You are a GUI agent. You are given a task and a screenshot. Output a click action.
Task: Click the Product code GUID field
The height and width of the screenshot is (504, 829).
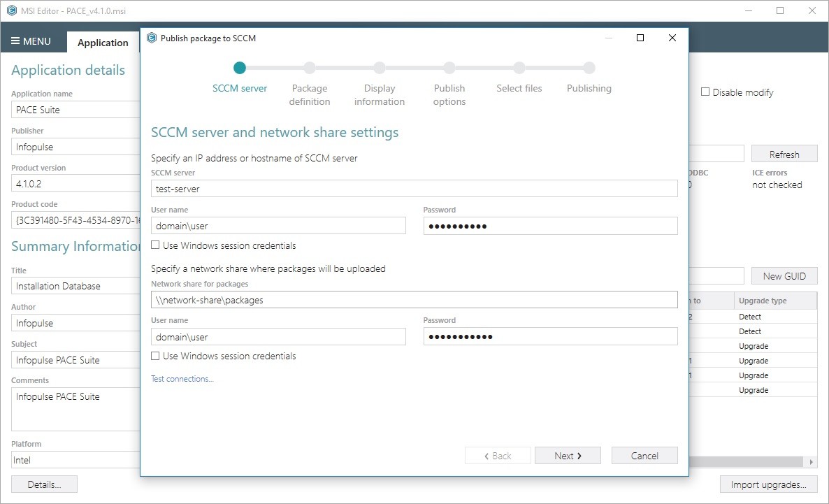pyautogui.click(x=75, y=220)
